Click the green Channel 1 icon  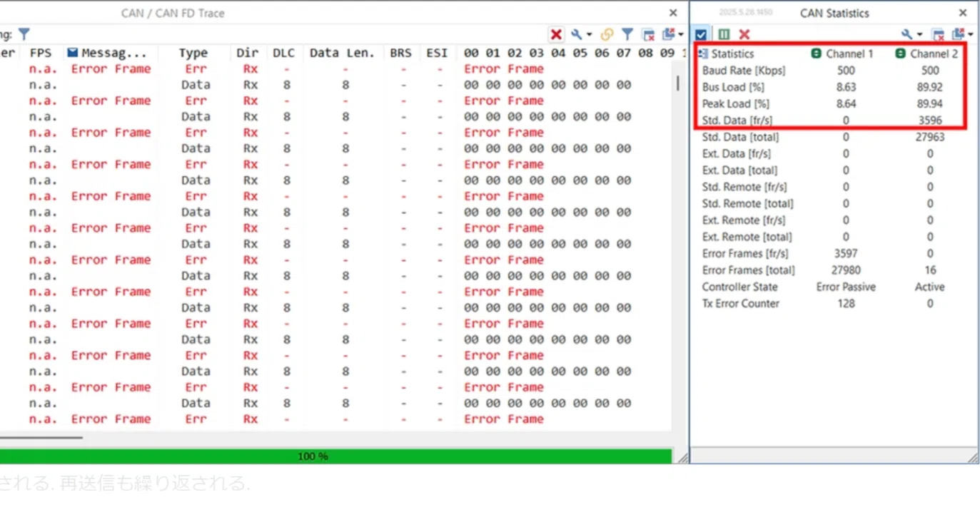tap(817, 53)
